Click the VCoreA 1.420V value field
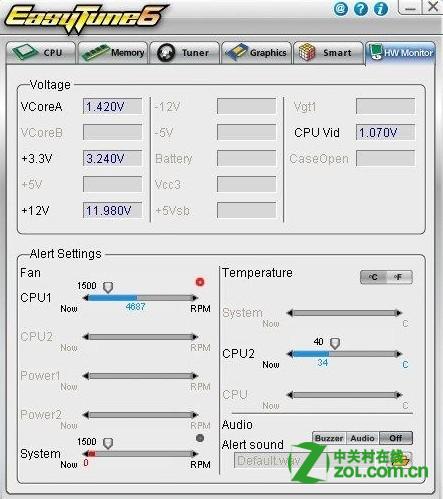This screenshot has height=499, width=443. [x=113, y=107]
